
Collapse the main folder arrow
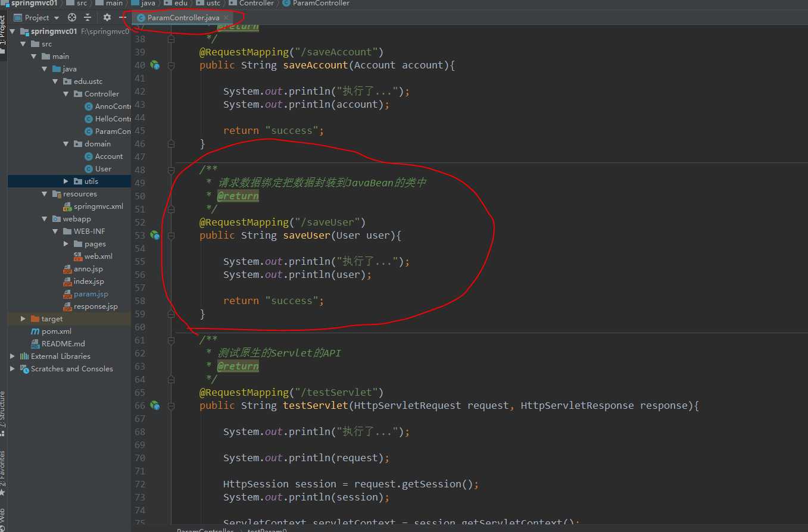tap(34, 57)
